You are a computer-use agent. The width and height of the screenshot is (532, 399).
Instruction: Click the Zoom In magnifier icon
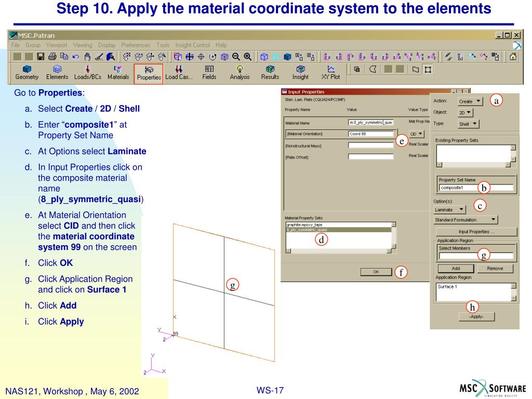pyautogui.click(x=248, y=57)
